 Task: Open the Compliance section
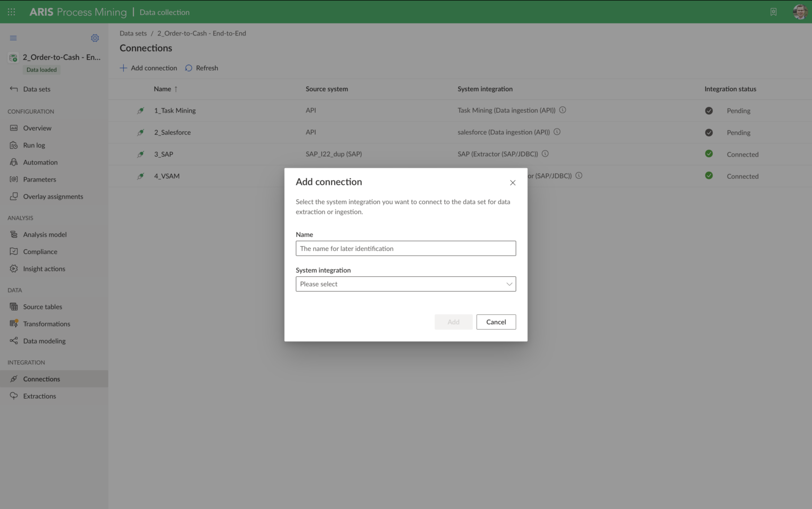coord(40,251)
